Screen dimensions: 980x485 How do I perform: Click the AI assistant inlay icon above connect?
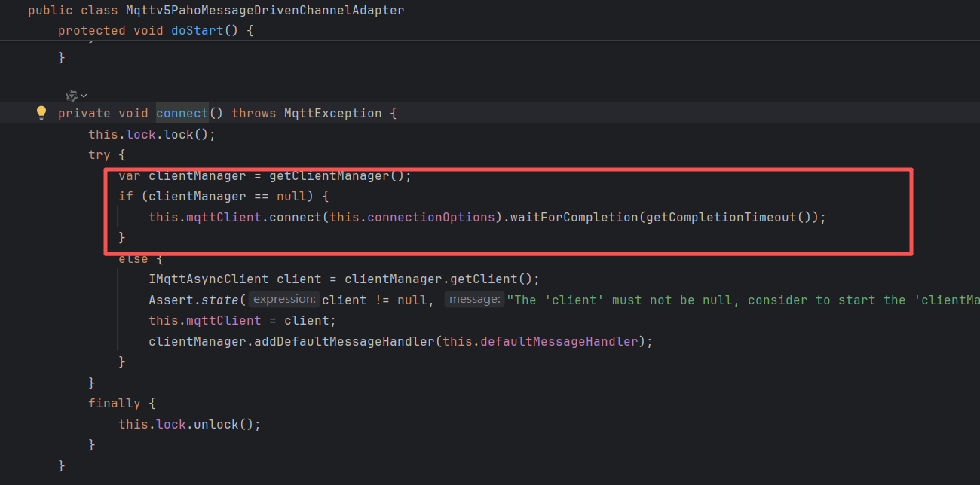pos(72,95)
